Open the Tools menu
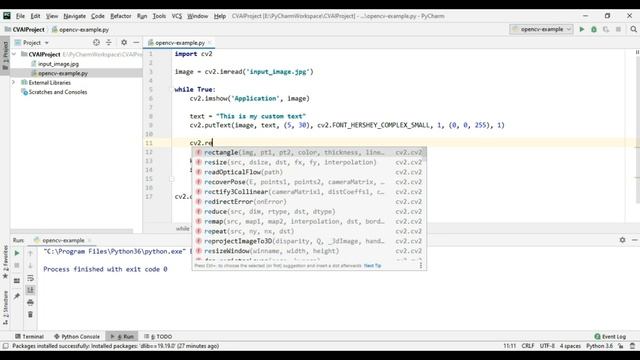640x360 pixels. tap(159, 16)
